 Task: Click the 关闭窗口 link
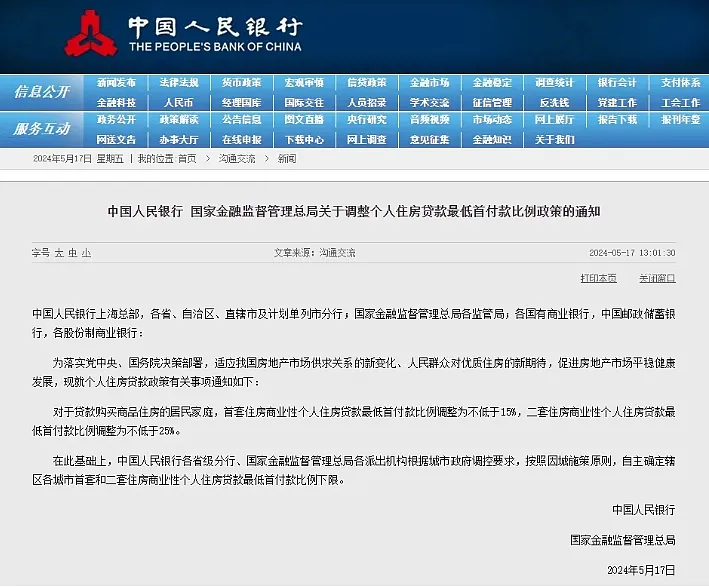657,278
